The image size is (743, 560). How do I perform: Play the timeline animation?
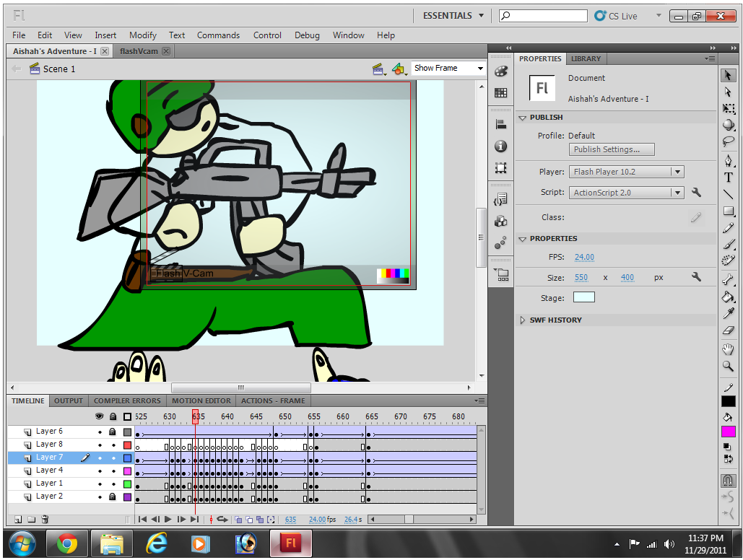(168, 520)
